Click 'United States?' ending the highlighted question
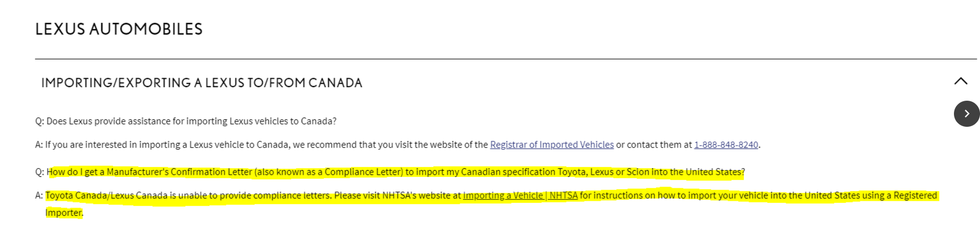This screenshot has height=228, width=980. (715, 172)
